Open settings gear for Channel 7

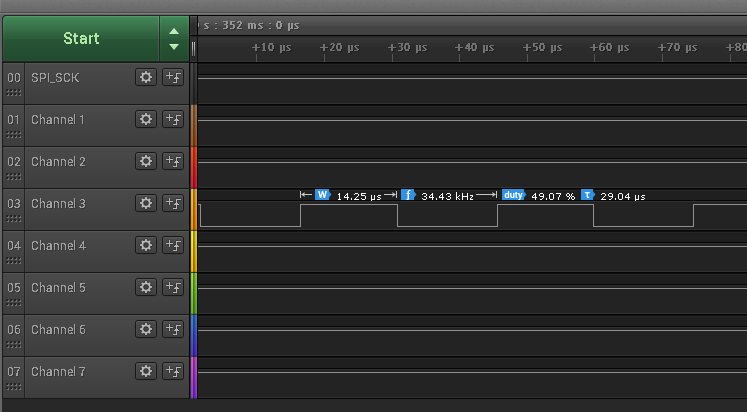coord(146,371)
